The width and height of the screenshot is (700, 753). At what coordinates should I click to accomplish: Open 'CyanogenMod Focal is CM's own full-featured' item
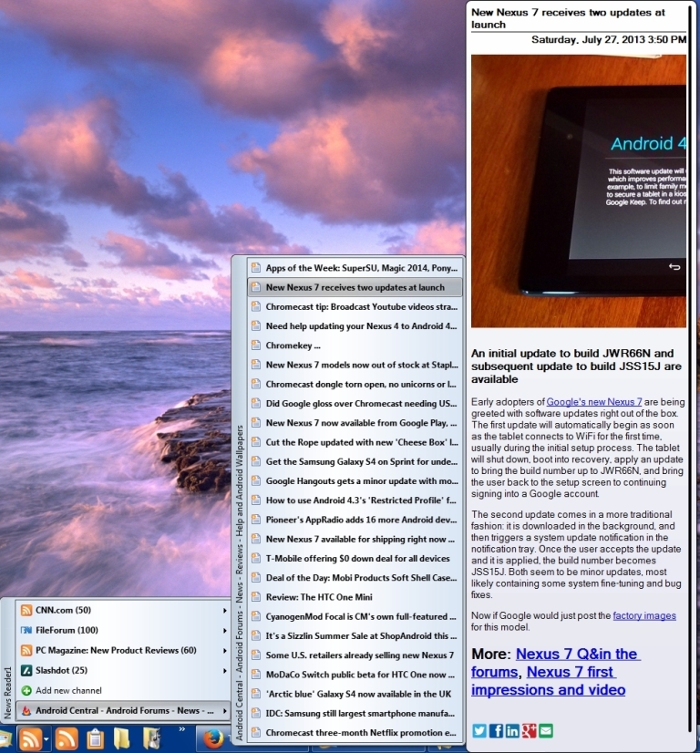355,616
